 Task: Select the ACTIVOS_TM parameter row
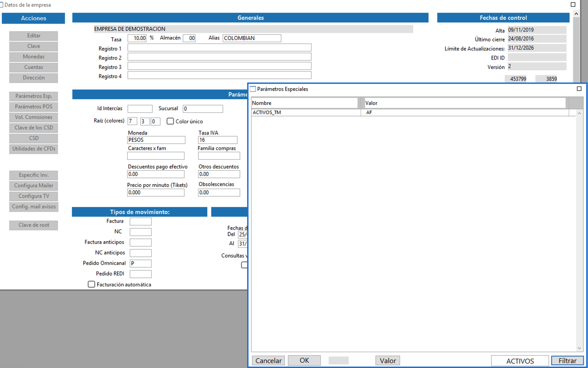coord(410,113)
